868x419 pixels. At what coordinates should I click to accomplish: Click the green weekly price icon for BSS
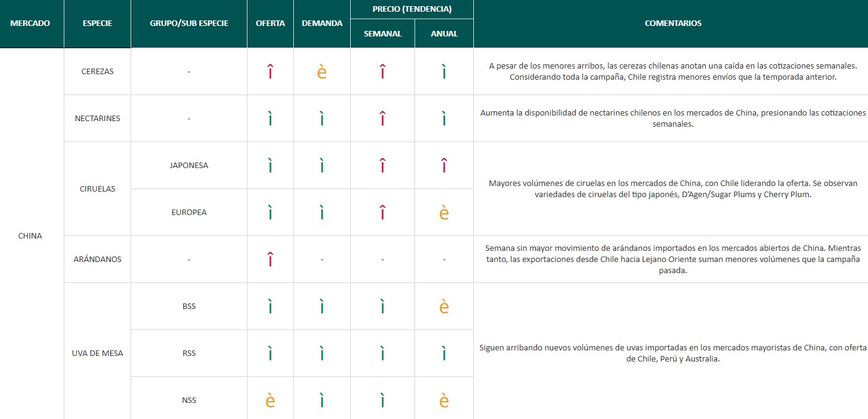click(382, 307)
